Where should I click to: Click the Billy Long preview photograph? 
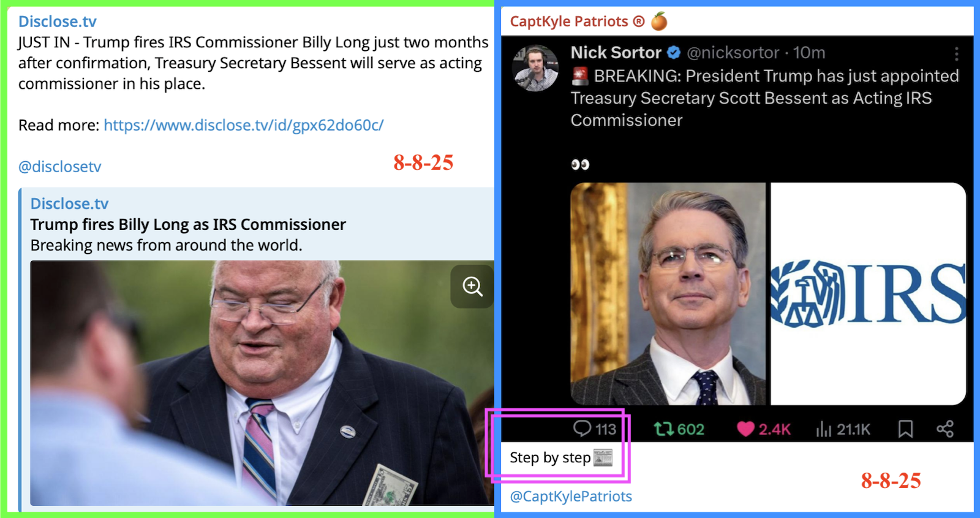pyautogui.click(x=262, y=383)
